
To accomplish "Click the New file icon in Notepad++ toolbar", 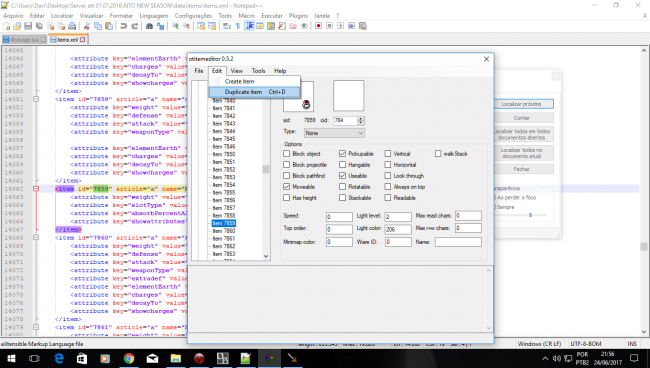I will point(7,26).
